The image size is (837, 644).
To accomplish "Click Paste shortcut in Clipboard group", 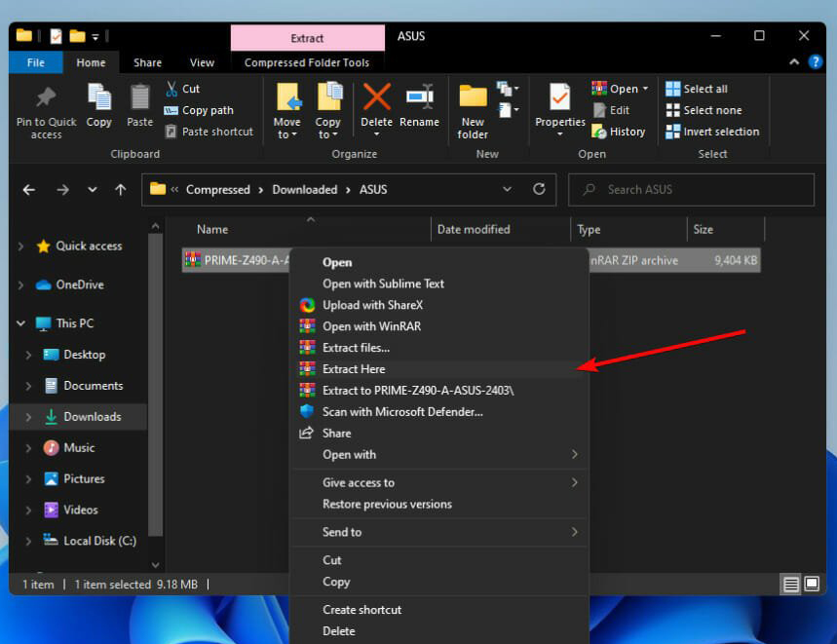I will pyautogui.click(x=209, y=132).
